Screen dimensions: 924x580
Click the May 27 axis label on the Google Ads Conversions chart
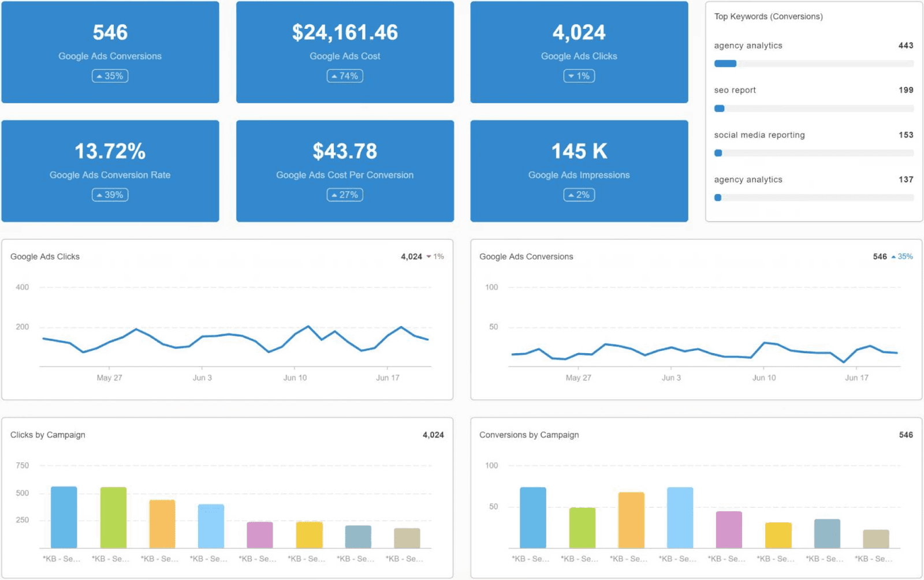[578, 378]
